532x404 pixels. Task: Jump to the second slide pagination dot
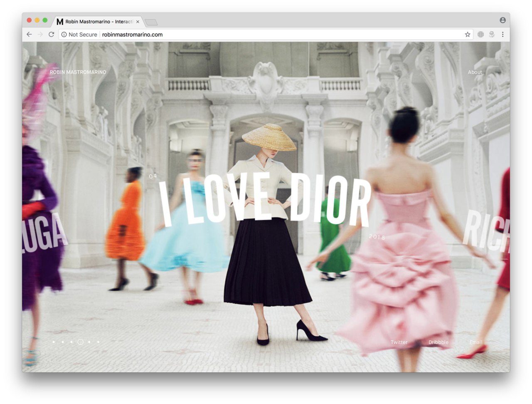62,342
